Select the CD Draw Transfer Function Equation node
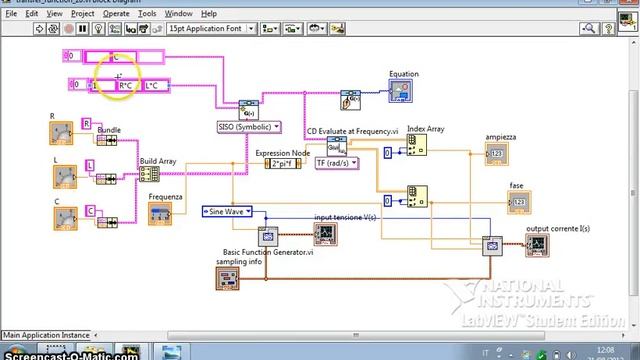640x360 pixels. (350, 100)
